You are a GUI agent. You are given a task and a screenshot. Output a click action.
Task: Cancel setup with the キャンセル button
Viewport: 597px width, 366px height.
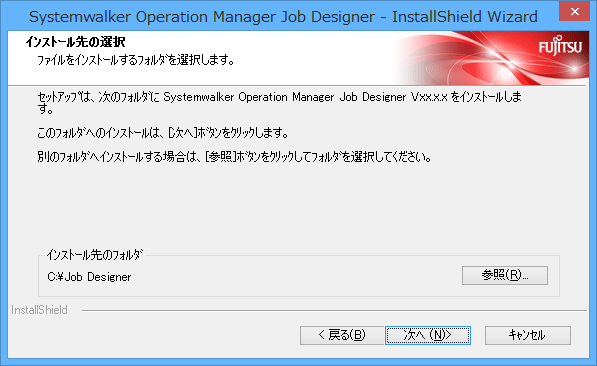pos(528,335)
